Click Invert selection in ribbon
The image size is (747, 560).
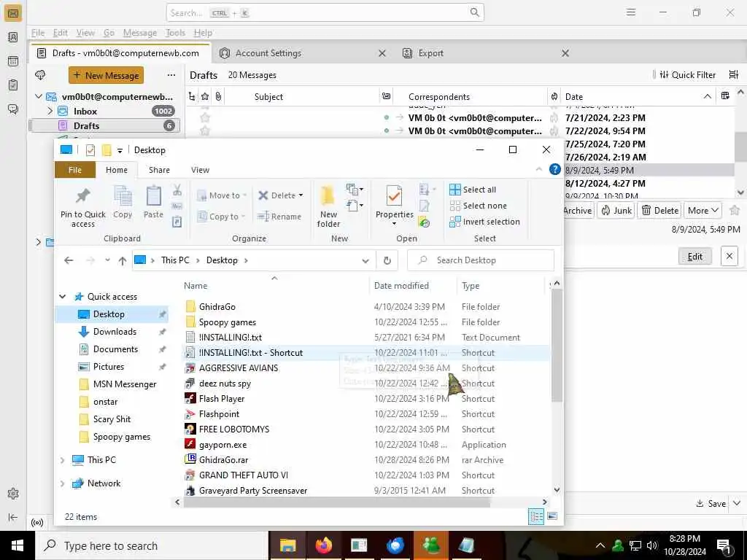484,222
